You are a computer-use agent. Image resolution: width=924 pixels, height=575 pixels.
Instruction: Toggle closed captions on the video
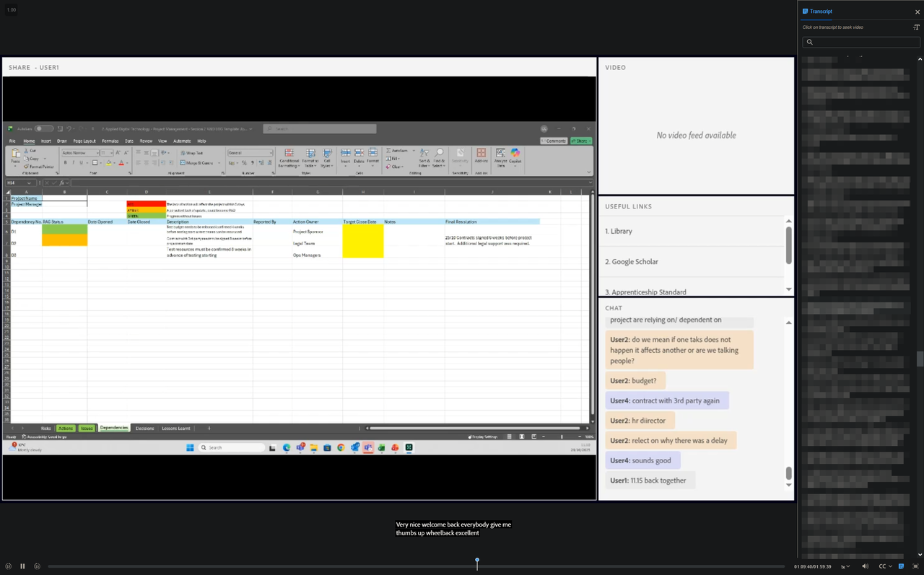(882, 566)
